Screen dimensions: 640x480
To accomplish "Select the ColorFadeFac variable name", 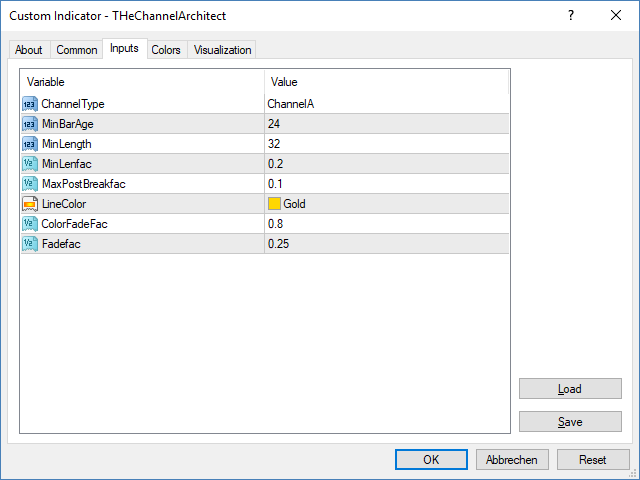I will pos(74,224).
